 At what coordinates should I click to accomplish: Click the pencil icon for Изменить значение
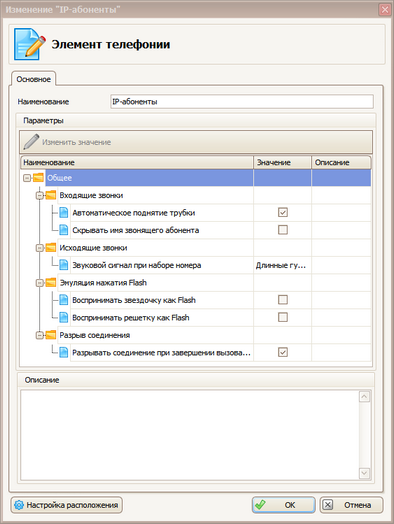tap(31, 142)
